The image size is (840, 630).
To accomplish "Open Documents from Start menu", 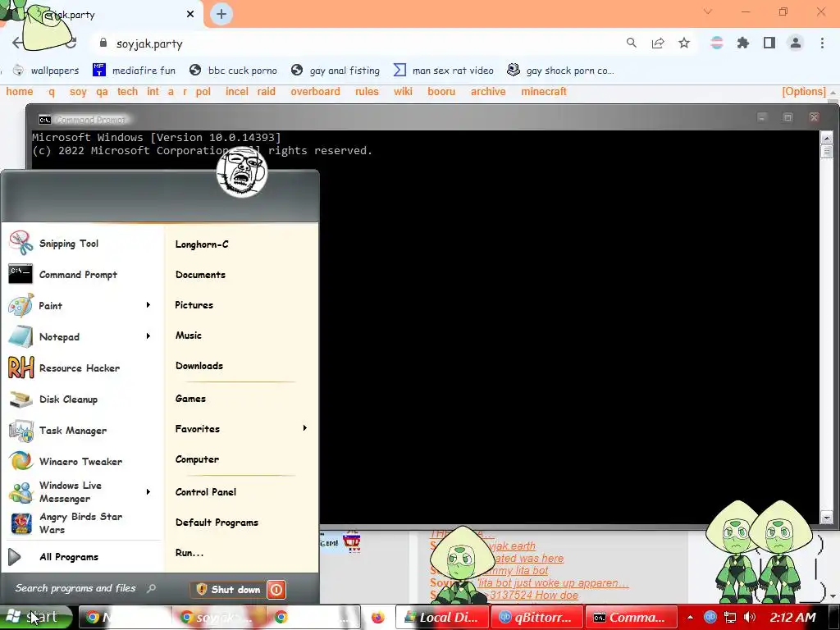I will (x=200, y=275).
